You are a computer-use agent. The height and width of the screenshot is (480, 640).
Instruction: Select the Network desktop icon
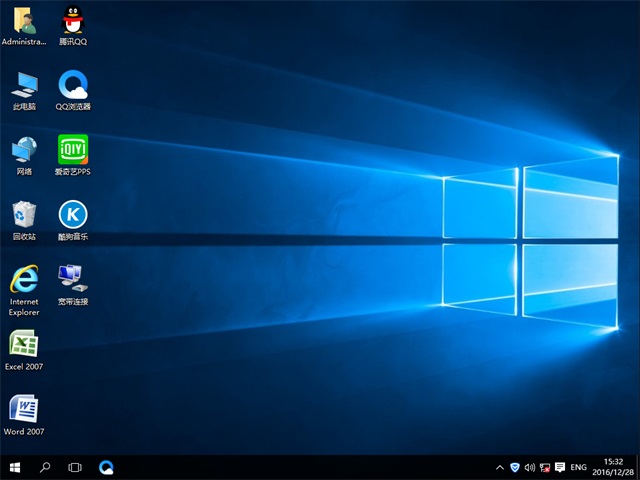[24, 150]
